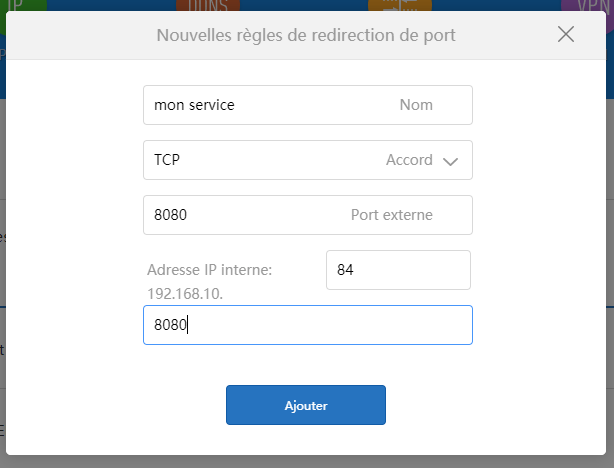Click the 'Port externe' label
This screenshot has height=468, width=614.
coord(392,215)
